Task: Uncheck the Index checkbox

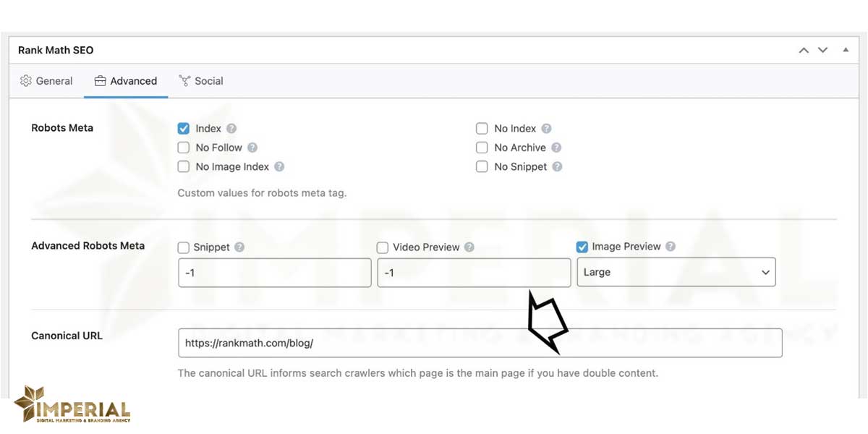Action: click(184, 129)
